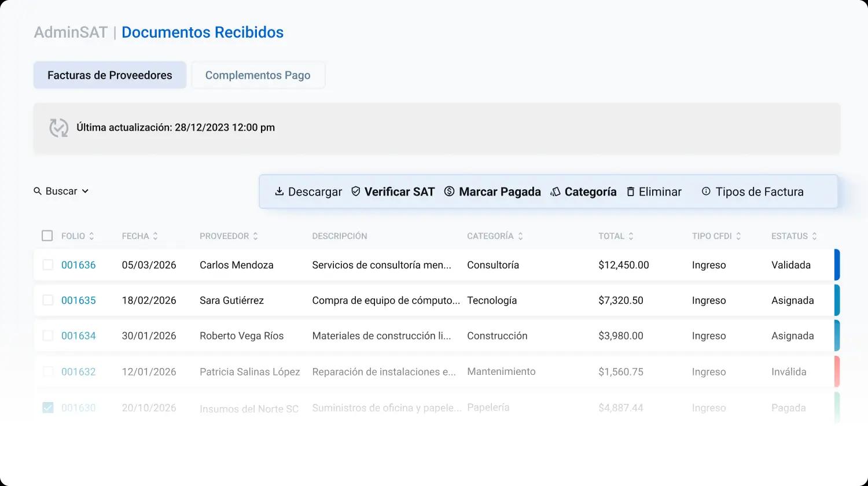Image resolution: width=868 pixels, height=486 pixels.
Task: Click the green status bar of Pagada row
Action: (x=837, y=408)
